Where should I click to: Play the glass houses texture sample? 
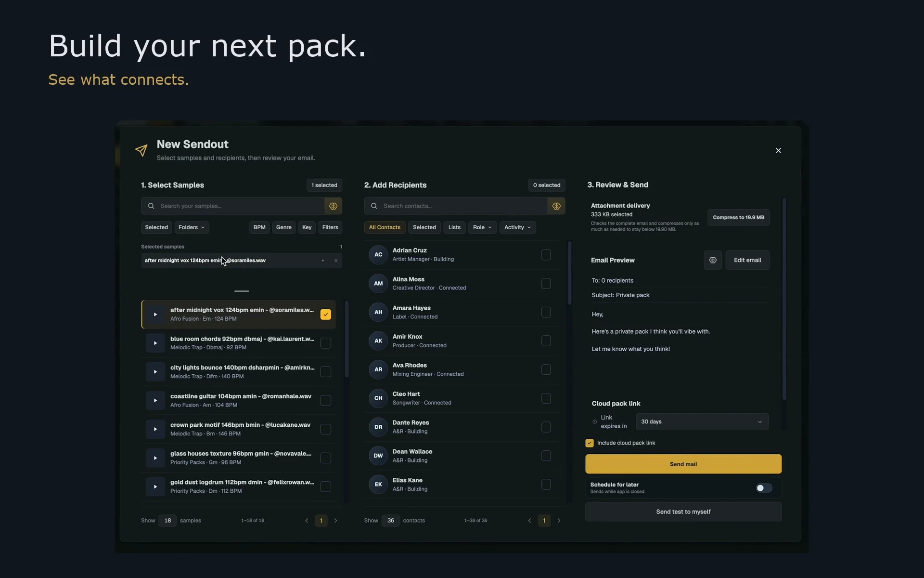tap(155, 458)
